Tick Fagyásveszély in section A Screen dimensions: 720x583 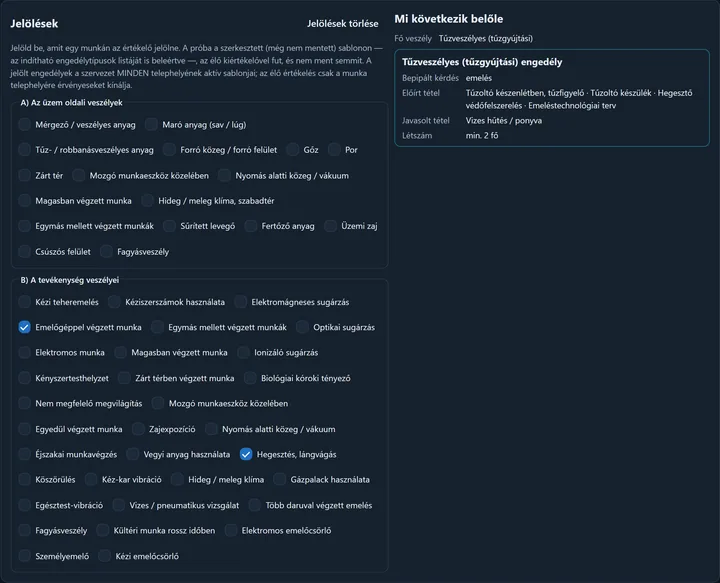(106, 252)
